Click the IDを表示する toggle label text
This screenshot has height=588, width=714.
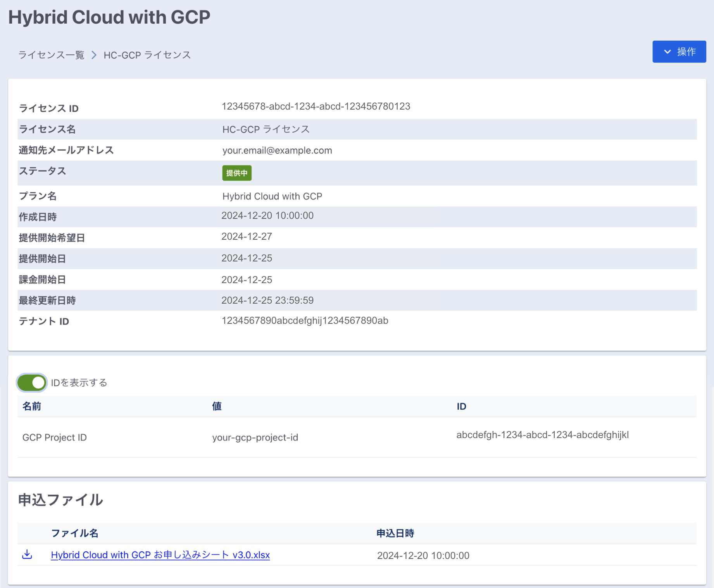point(79,383)
